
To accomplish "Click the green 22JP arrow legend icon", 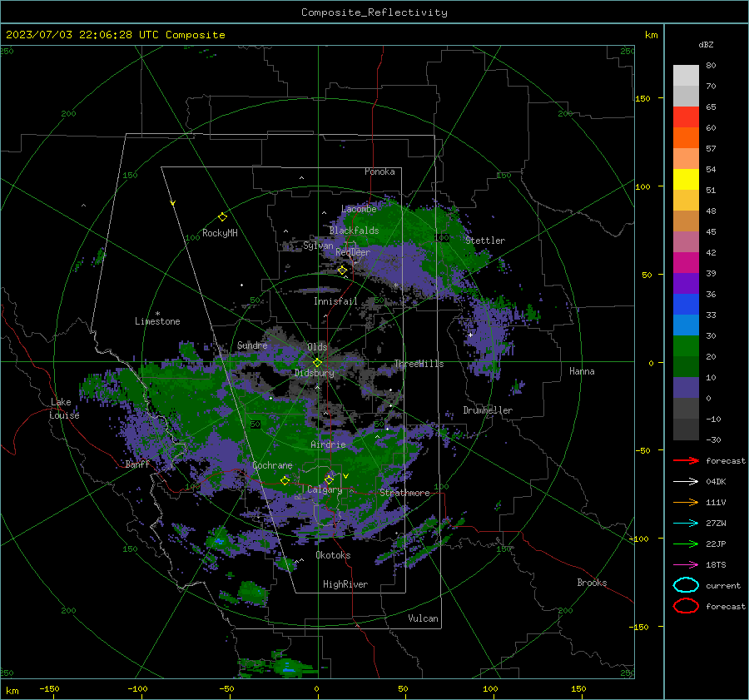I will click(x=686, y=544).
